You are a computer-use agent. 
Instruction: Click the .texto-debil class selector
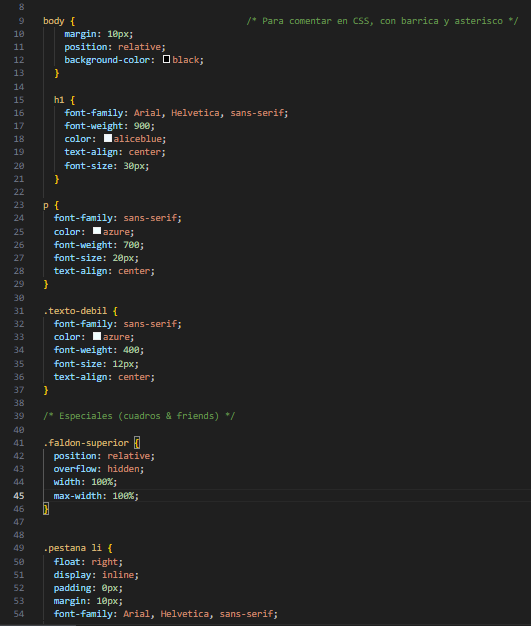pos(75,311)
